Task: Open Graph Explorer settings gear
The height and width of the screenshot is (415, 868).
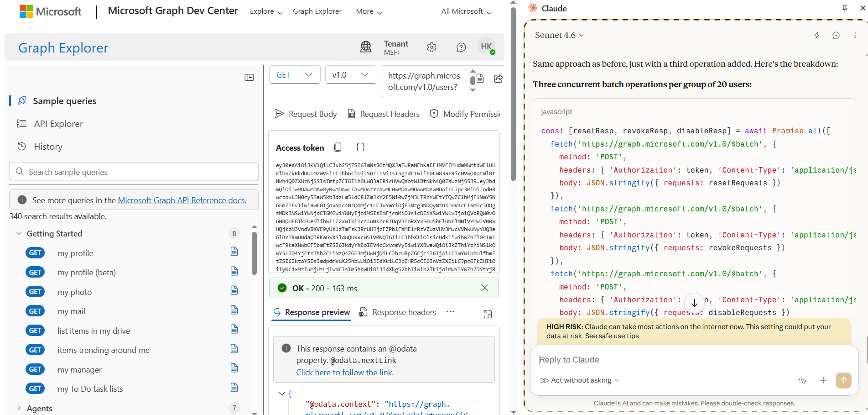Action: 431,47
